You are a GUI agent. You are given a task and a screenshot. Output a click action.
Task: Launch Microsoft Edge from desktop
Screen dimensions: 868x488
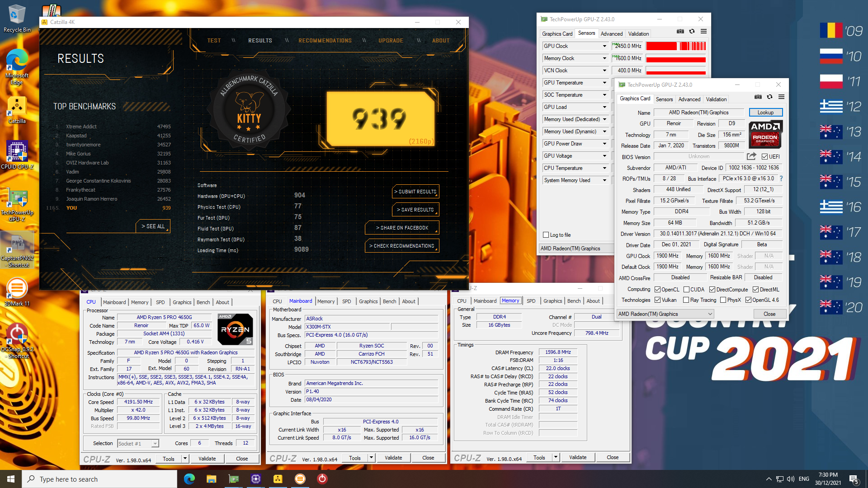pyautogui.click(x=17, y=66)
